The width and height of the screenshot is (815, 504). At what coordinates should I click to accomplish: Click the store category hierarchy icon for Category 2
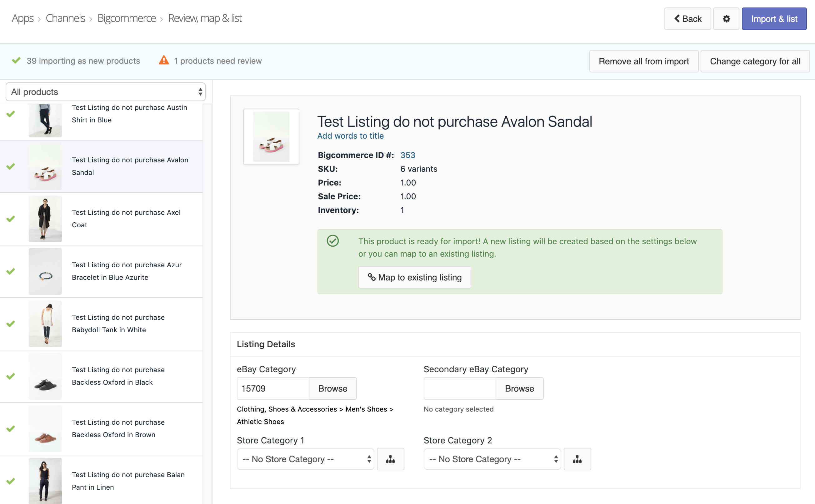click(577, 459)
